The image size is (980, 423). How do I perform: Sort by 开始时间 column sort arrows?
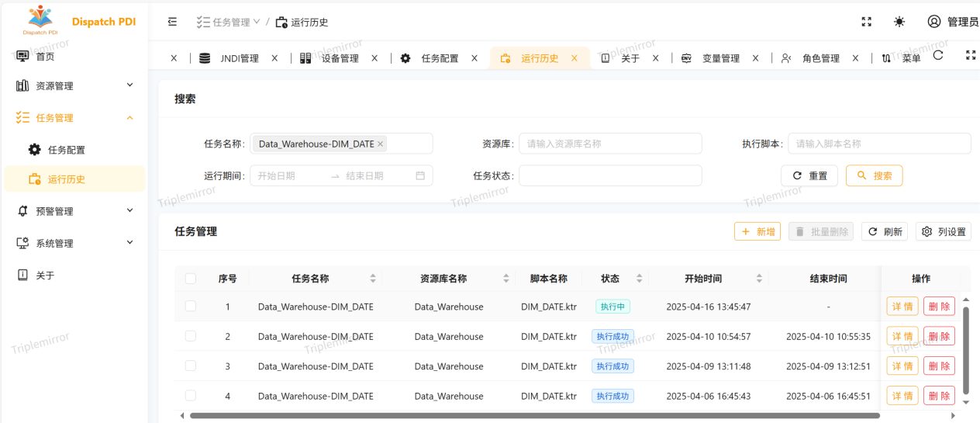pos(760,279)
